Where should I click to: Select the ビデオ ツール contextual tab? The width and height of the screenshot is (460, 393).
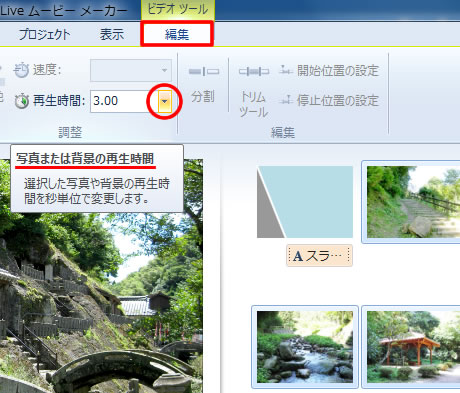[x=178, y=10]
